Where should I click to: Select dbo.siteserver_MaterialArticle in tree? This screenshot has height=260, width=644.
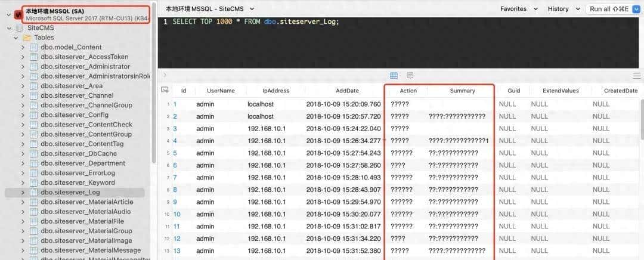coord(87,202)
